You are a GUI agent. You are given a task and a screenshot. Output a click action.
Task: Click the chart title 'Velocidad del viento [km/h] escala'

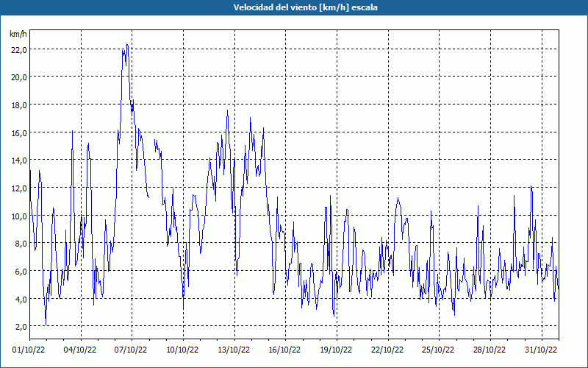coord(305,7)
